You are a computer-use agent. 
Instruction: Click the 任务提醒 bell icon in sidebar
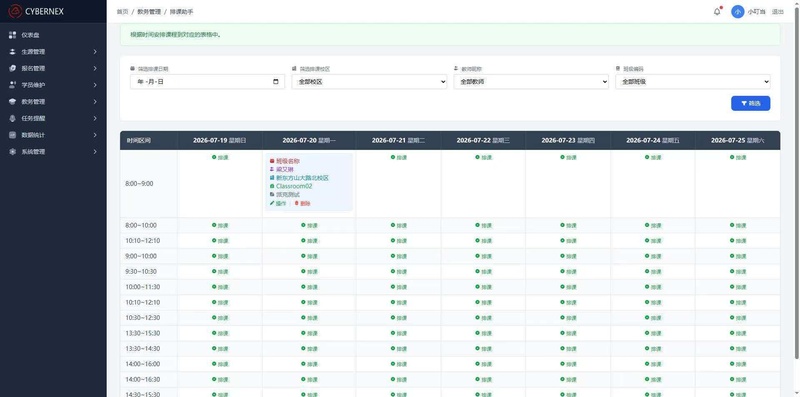(x=13, y=118)
